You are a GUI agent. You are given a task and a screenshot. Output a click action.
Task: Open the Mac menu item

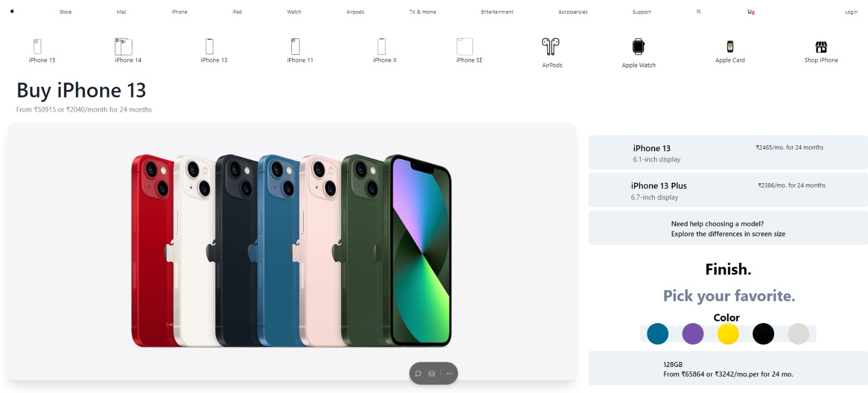[x=122, y=12]
